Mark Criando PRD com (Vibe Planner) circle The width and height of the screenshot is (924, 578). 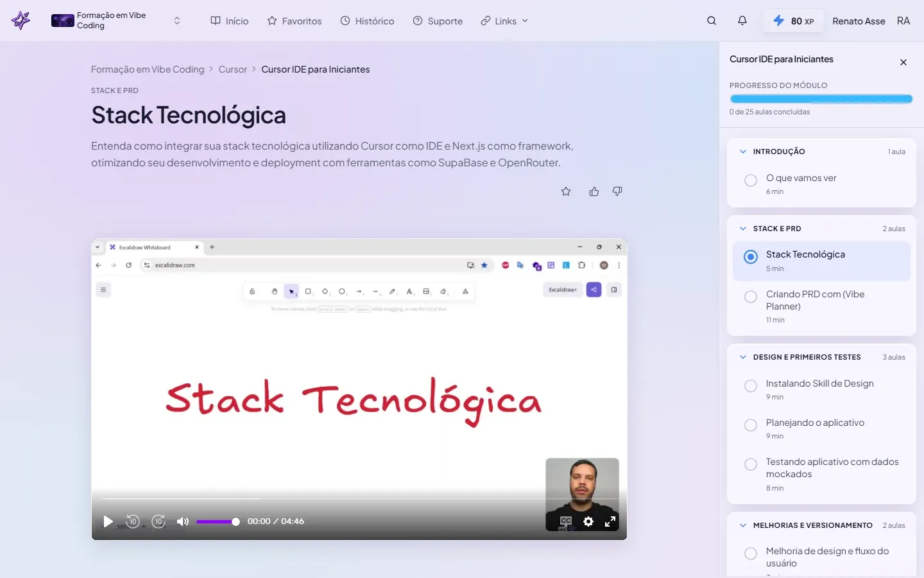[x=751, y=297]
